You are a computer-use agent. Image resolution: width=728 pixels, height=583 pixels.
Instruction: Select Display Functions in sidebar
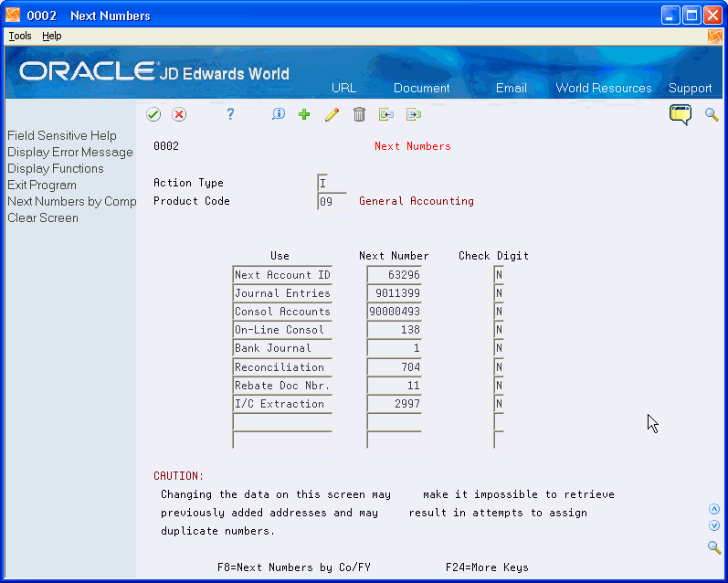click(x=55, y=169)
